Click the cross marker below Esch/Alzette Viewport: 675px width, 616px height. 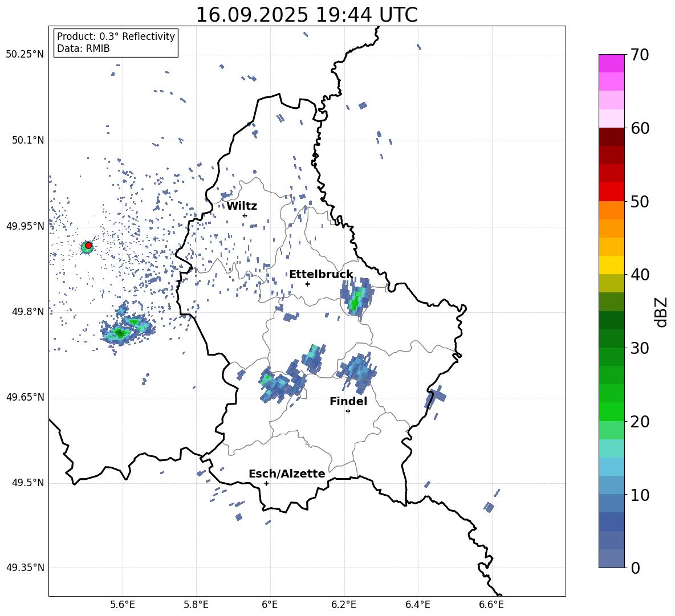coord(266,483)
